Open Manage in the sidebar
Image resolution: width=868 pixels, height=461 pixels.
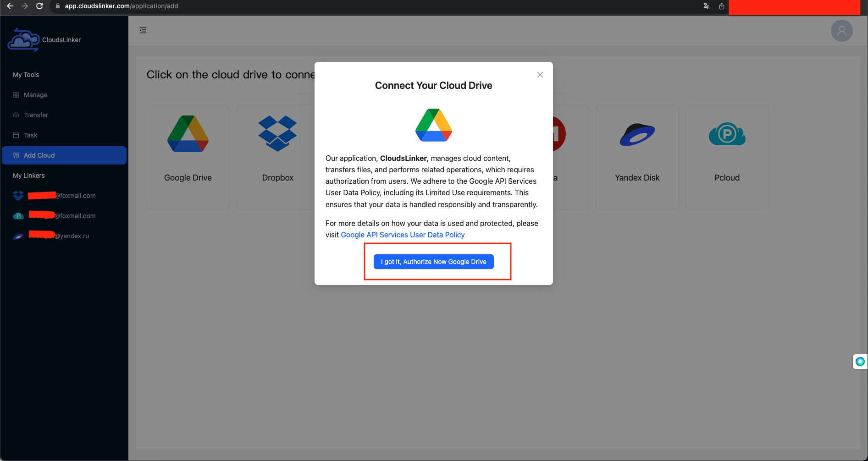tap(64, 95)
